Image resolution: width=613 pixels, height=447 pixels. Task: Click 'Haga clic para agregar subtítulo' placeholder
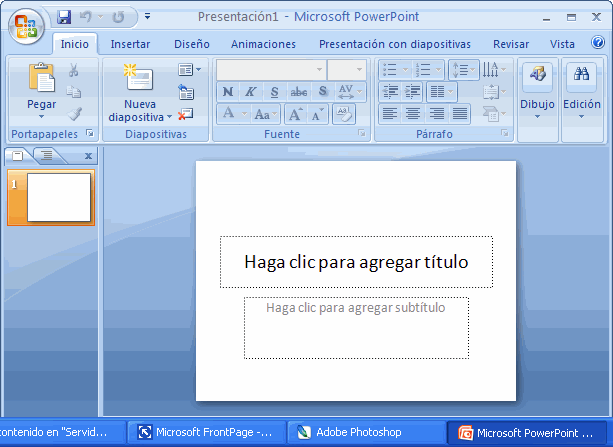[x=356, y=328]
